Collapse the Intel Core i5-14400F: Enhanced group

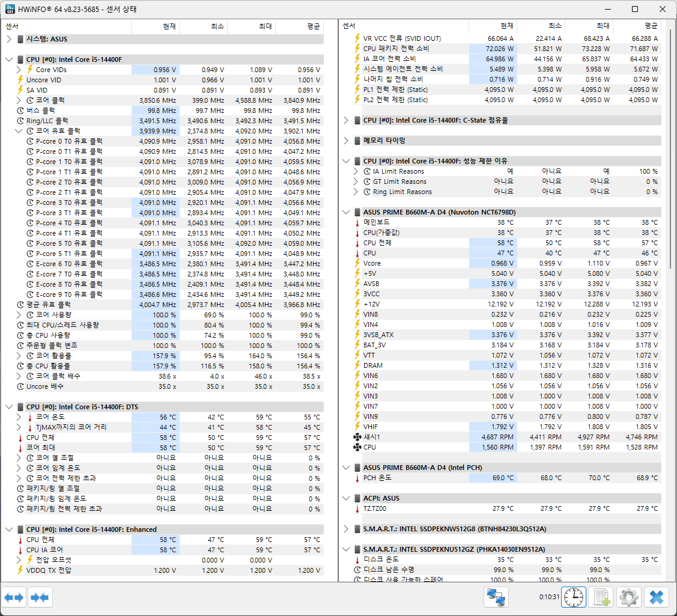(x=9, y=529)
